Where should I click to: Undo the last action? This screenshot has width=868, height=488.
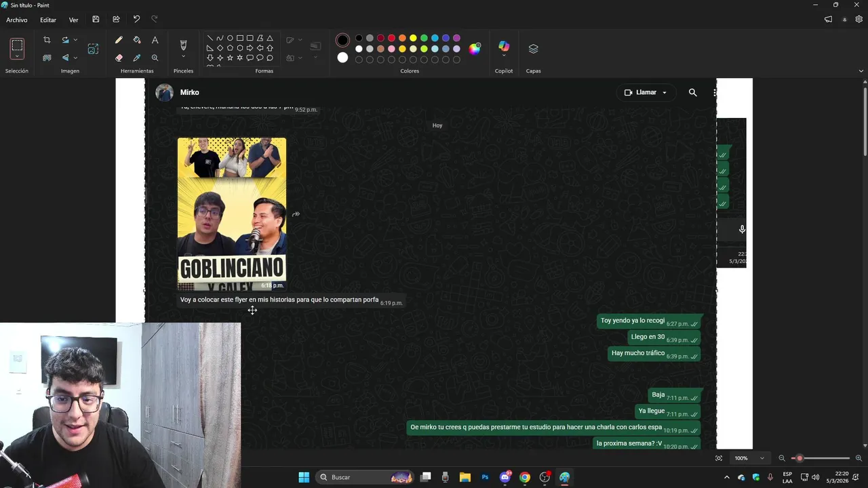(x=136, y=20)
